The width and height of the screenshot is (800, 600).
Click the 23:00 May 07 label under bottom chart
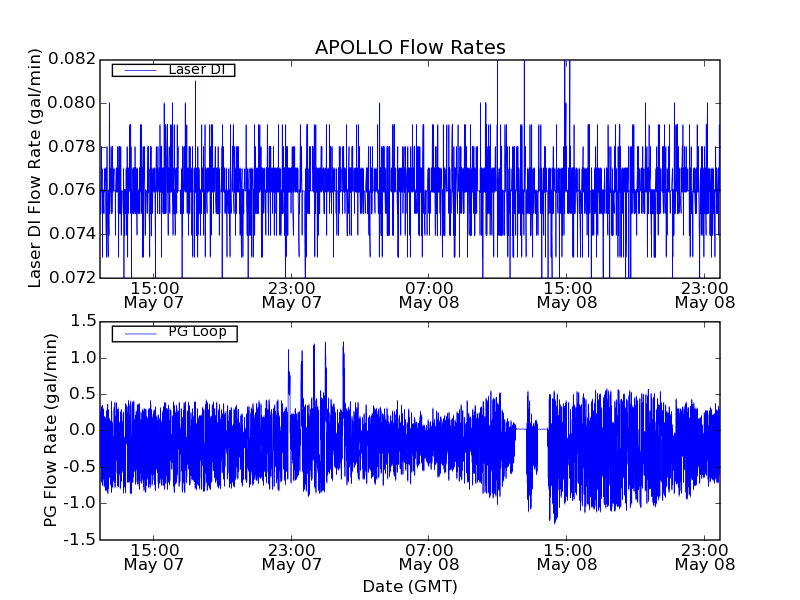[x=291, y=557]
